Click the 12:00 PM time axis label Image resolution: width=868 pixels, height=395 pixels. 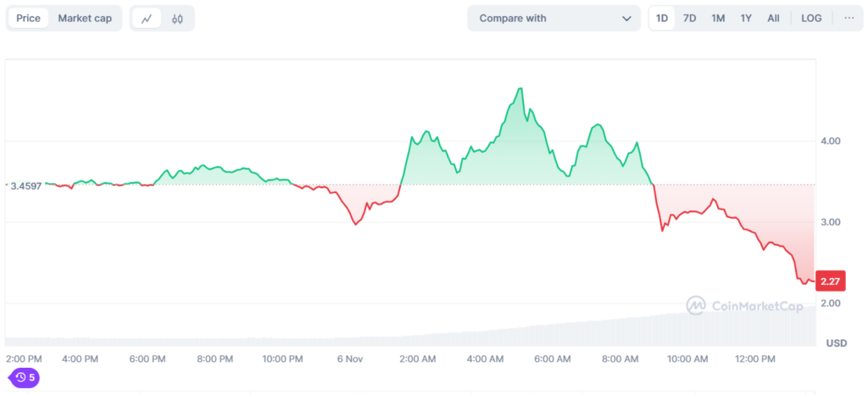pyautogui.click(x=754, y=359)
